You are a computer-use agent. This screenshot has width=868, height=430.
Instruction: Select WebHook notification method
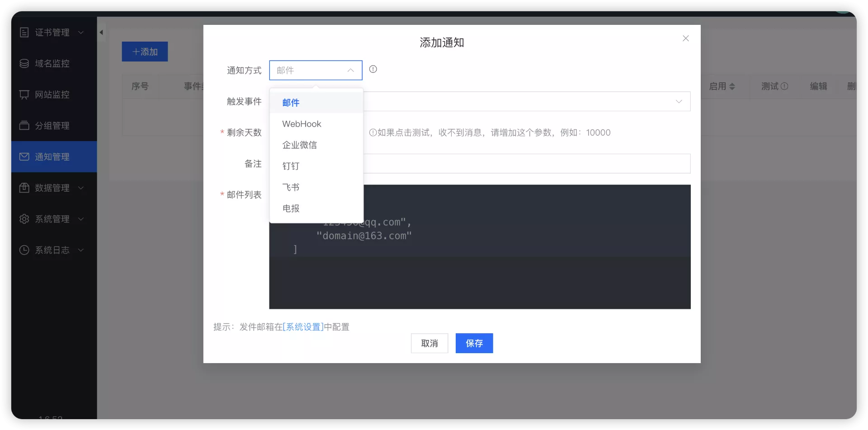pyautogui.click(x=316, y=124)
